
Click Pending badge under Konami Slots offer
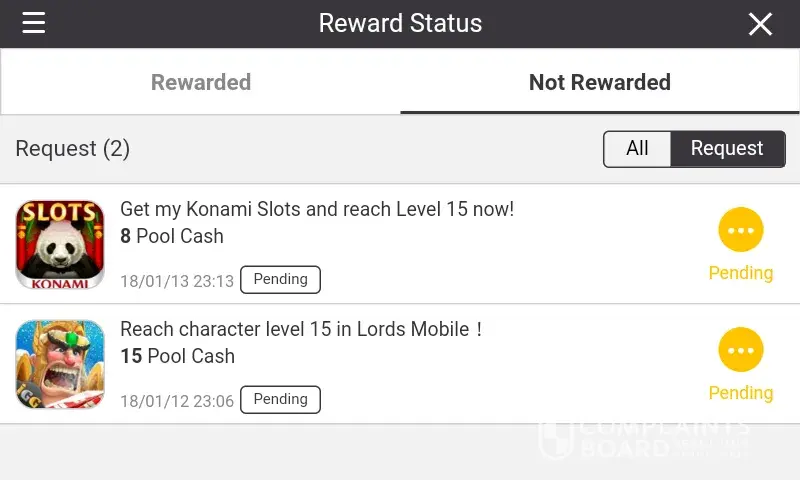pyautogui.click(x=280, y=280)
